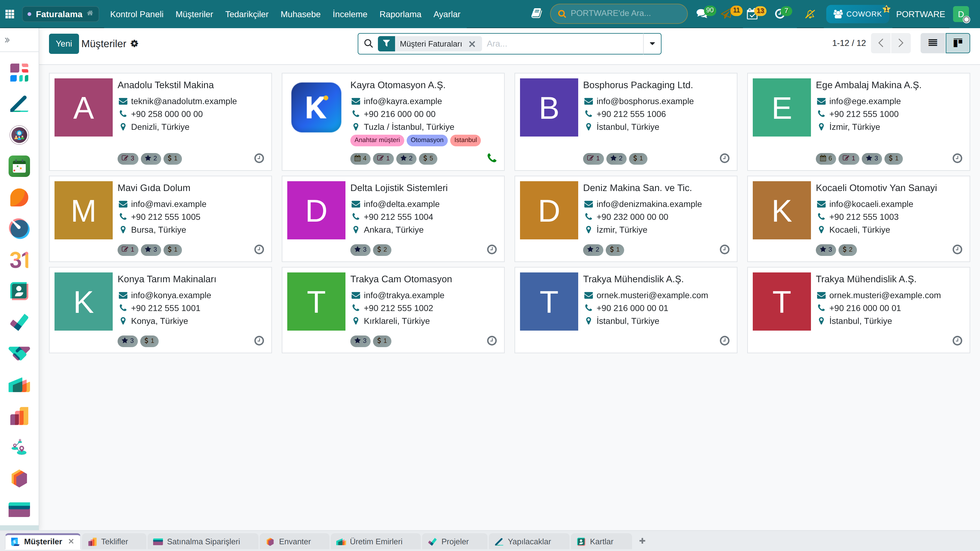Remove the Müşteri Faturaları filter
This screenshot has height=551, width=980.
(472, 44)
